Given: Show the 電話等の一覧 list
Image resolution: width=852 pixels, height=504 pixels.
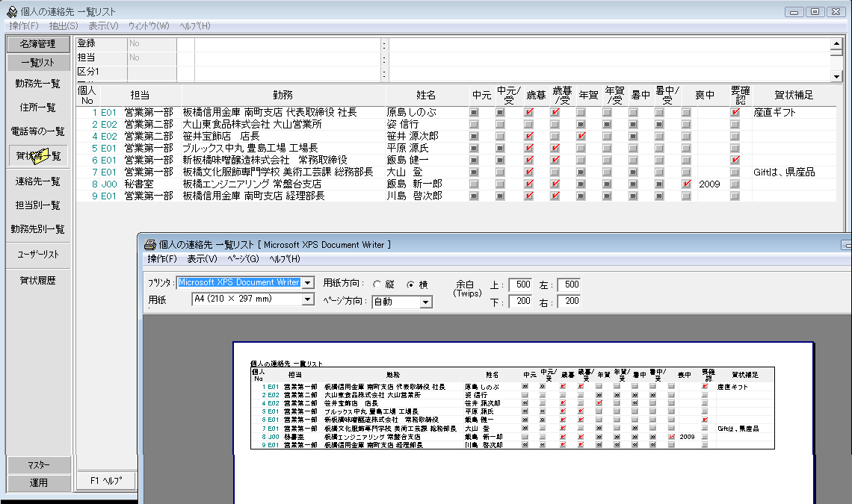Looking at the screenshot, I should (38, 131).
